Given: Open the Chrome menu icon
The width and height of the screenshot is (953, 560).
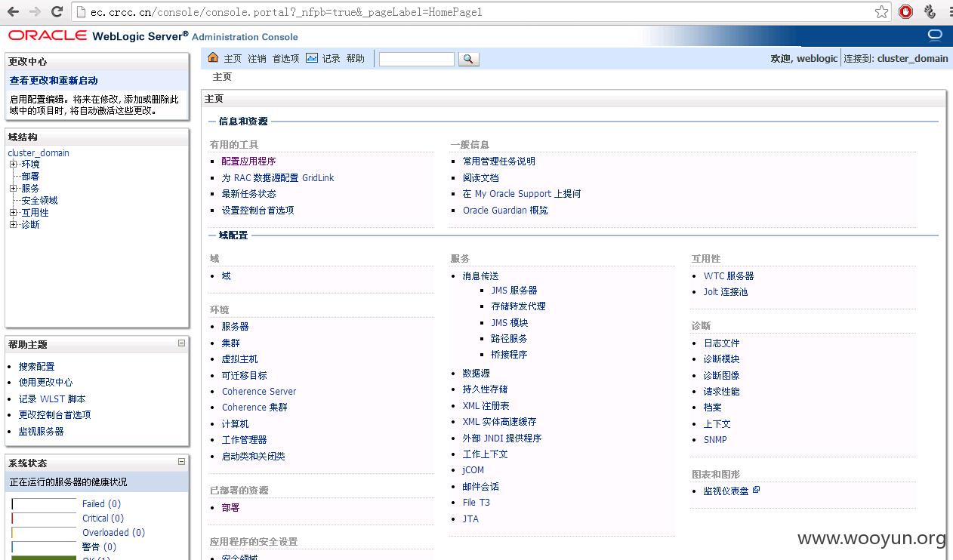Looking at the screenshot, I should pos(950,11).
